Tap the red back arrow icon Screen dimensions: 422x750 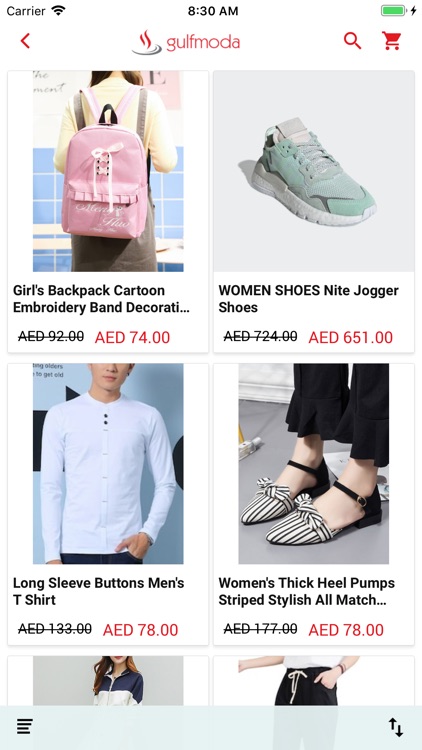pyautogui.click(x=25, y=41)
